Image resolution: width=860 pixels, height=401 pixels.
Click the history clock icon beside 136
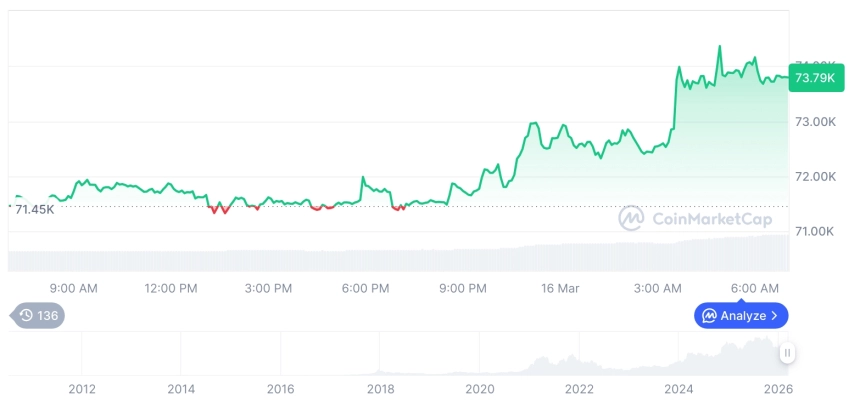pos(26,316)
